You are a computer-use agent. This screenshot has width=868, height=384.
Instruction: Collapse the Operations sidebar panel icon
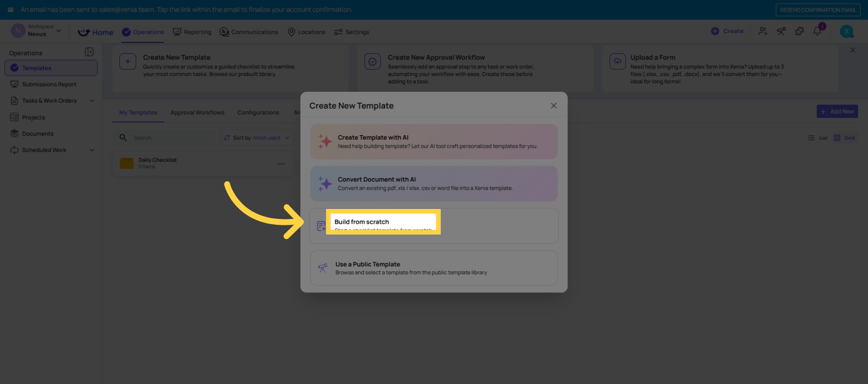[89, 52]
